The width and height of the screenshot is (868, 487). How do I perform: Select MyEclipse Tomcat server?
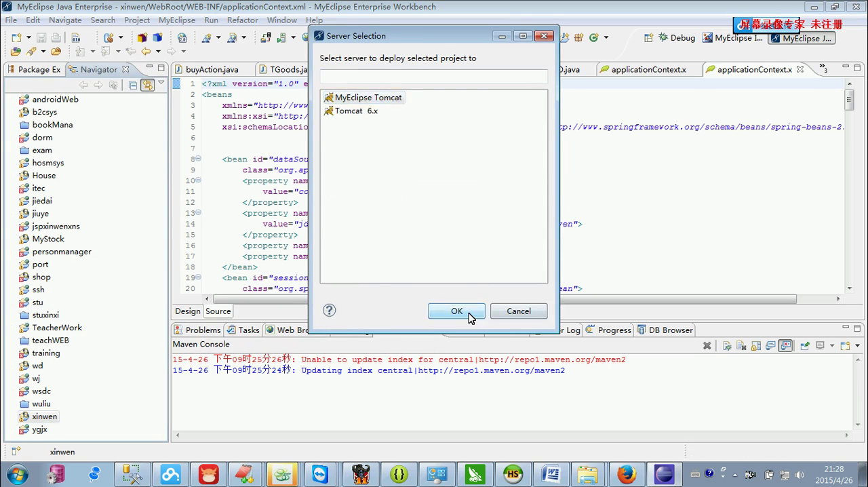[363, 98]
